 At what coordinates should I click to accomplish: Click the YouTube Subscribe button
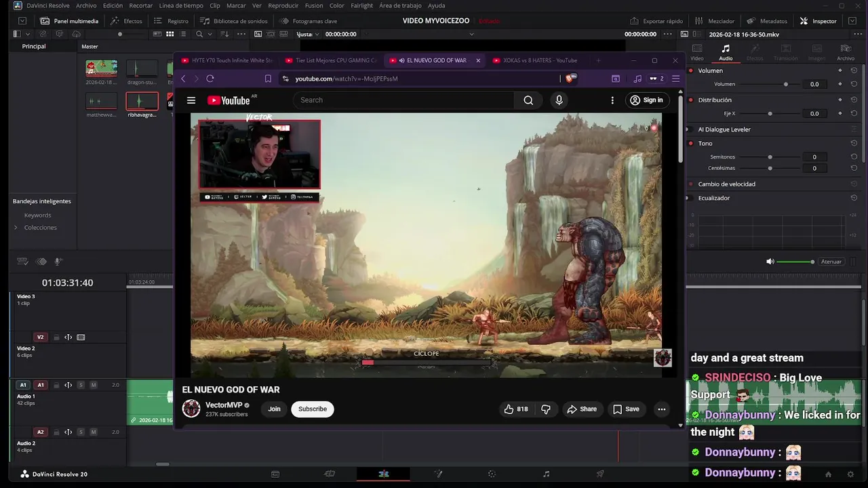pyautogui.click(x=313, y=409)
